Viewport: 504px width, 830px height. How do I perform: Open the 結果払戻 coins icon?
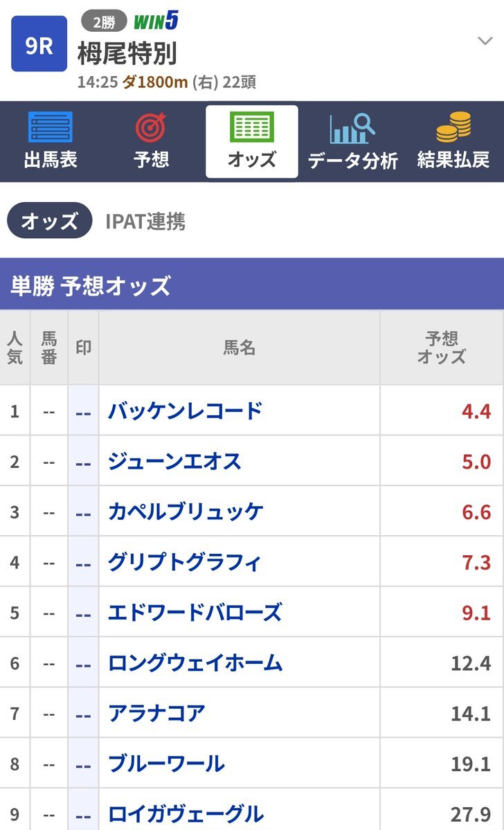(x=453, y=127)
